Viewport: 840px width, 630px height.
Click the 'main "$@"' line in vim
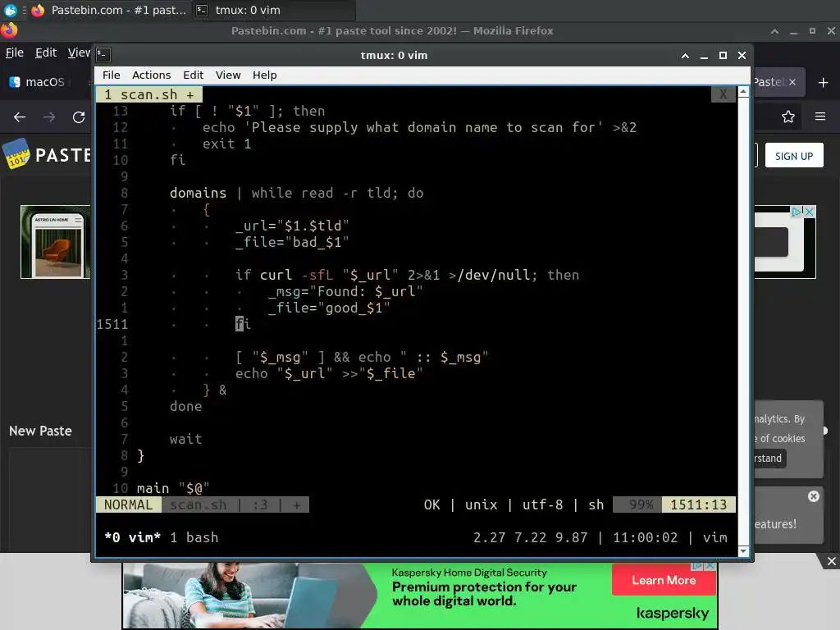click(173, 489)
